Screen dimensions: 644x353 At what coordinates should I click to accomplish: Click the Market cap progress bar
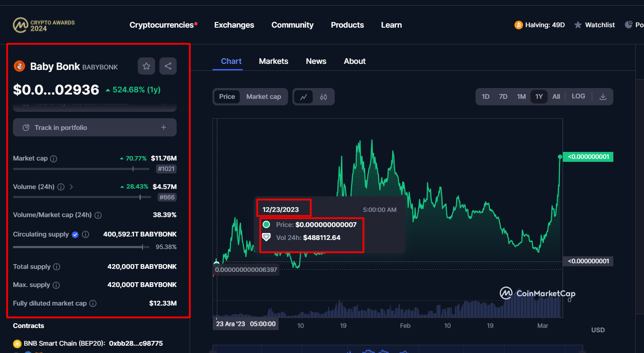[x=81, y=169]
